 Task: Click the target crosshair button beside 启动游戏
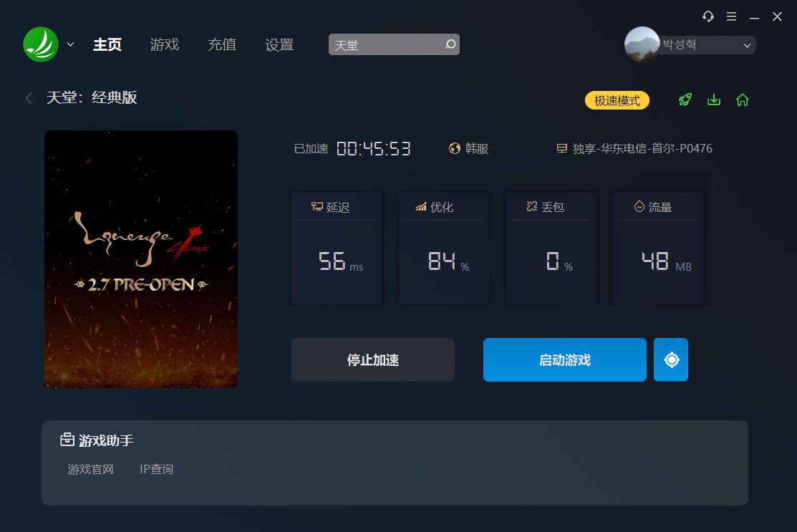pos(671,359)
